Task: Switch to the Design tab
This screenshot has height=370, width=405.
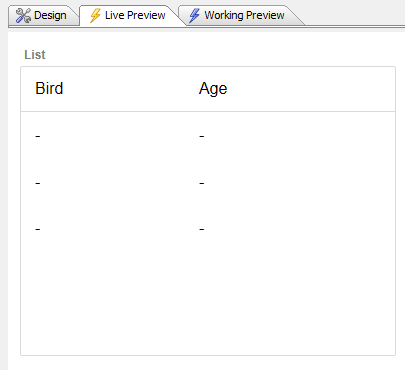Action: (x=43, y=15)
